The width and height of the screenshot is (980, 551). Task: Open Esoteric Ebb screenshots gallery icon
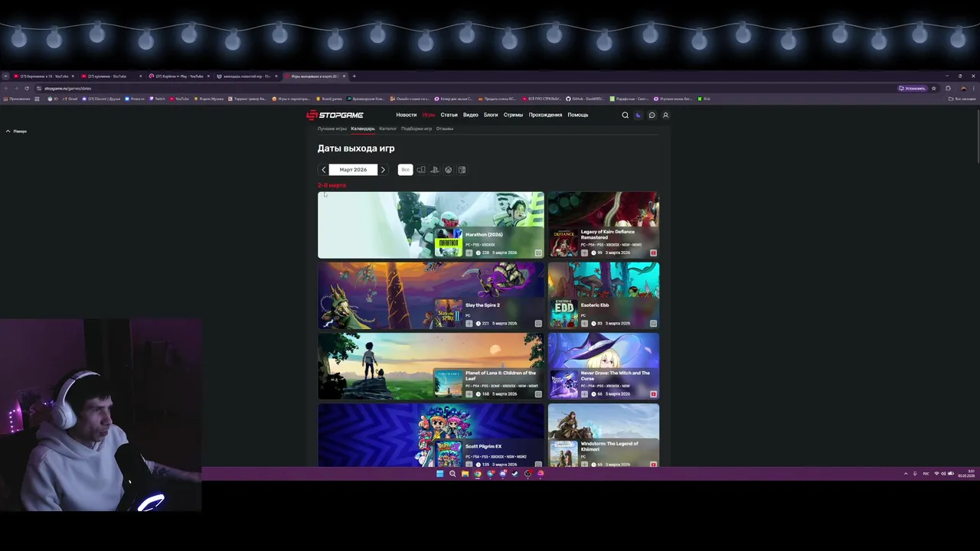(653, 323)
